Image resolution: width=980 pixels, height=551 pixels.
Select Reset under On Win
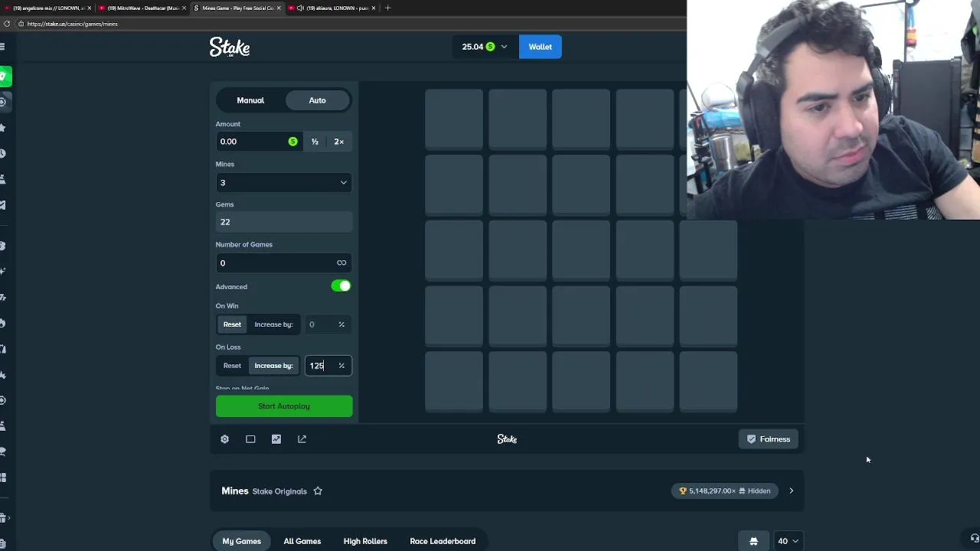pos(232,324)
